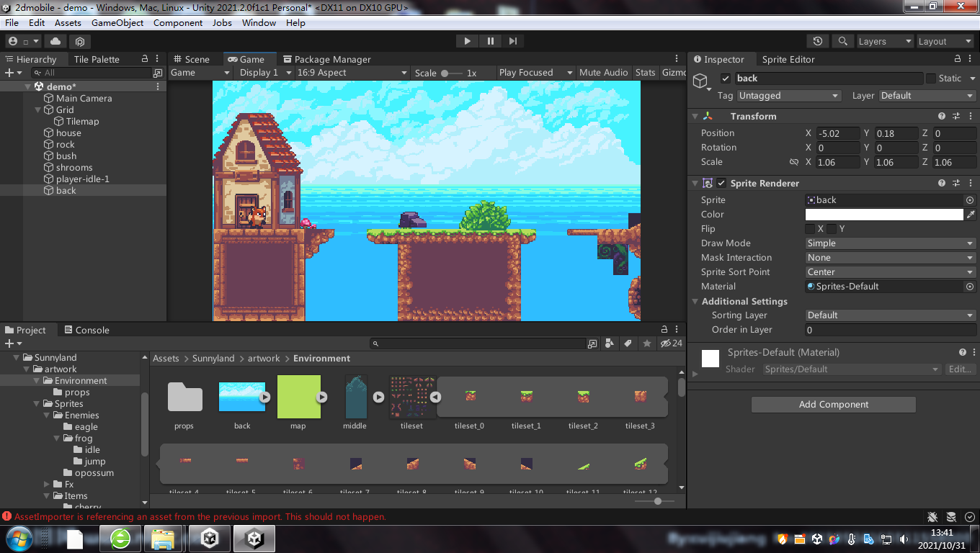Lock the Inspector panel
This screenshot has height=553, width=980.
click(x=958, y=59)
